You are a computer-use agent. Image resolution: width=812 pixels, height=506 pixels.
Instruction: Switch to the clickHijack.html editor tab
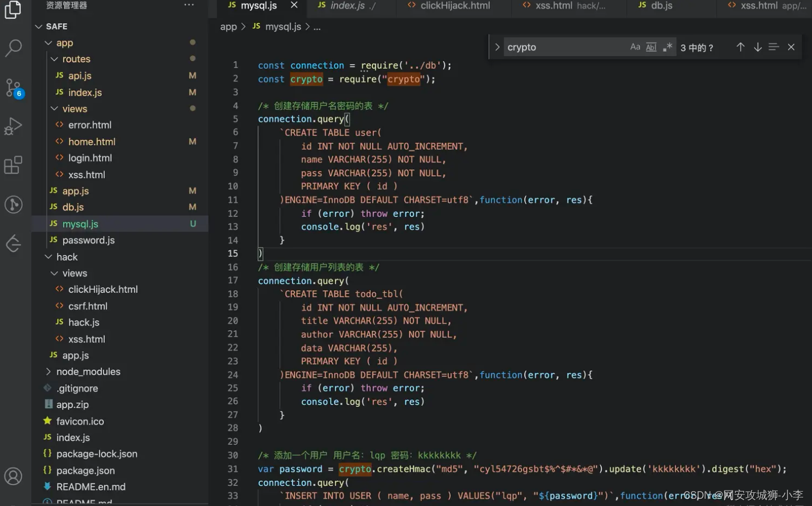(x=455, y=6)
